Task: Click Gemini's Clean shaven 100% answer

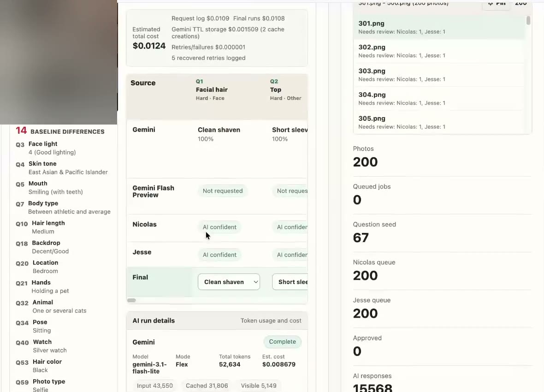Action: [x=219, y=134]
